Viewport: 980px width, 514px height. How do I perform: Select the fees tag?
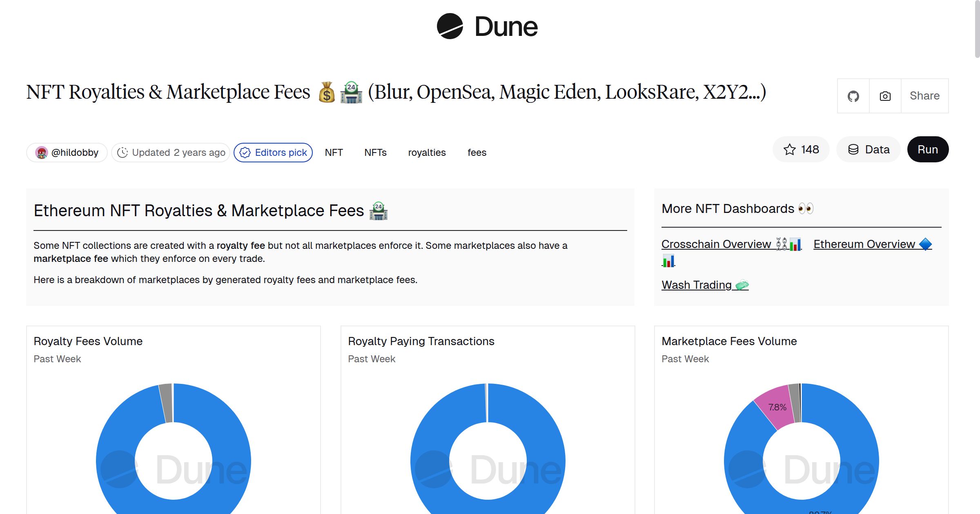477,152
